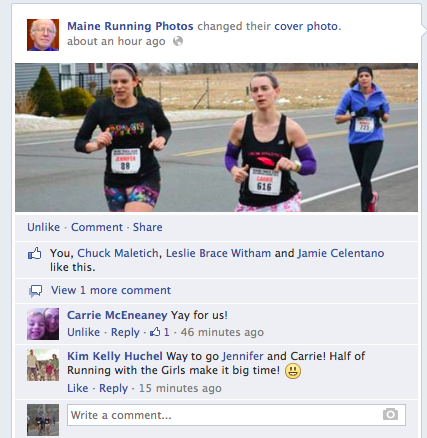Share the cover photo post
The width and height of the screenshot is (427, 438).
[148, 227]
